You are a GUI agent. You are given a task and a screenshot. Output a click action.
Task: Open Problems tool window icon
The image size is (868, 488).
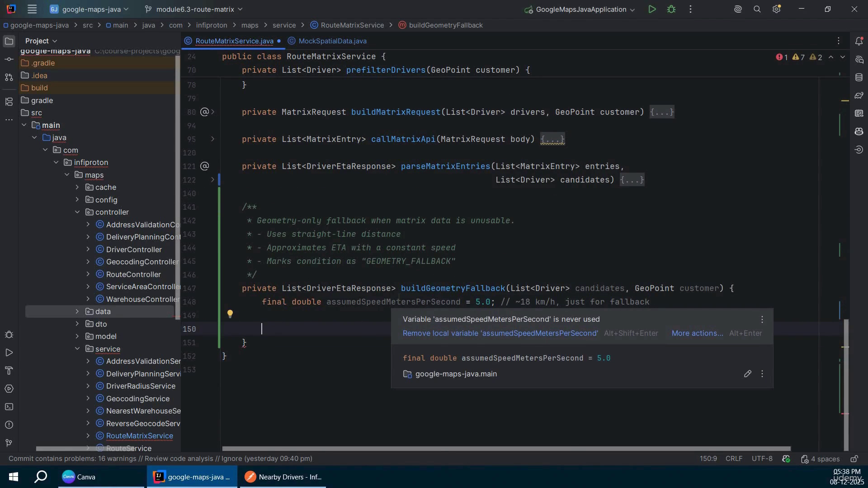pyautogui.click(x=9, y=425)
